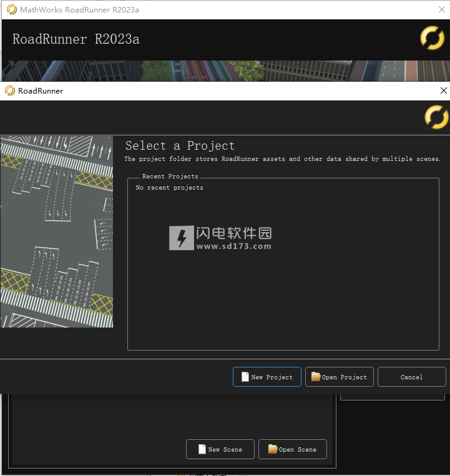Click the 'Recent Projects' group label
Image resolution: width=450 pixels, height=476 pixels.
pyautogui.click(x=170, y=177)
